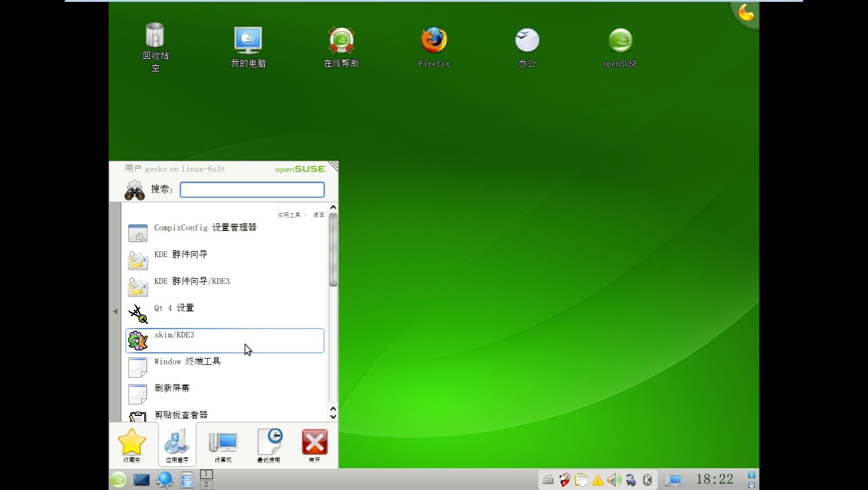Launch Firefox from the desktop

(x=434, y=48)
